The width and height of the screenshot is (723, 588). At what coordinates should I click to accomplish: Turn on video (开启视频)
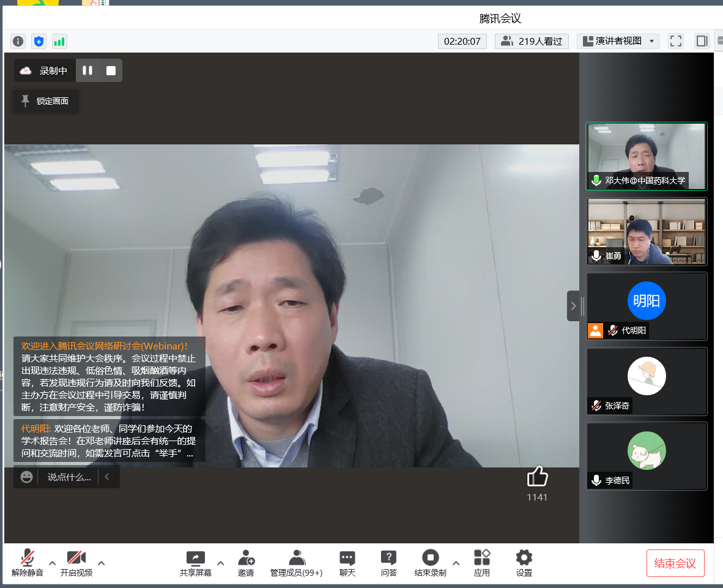76,562
